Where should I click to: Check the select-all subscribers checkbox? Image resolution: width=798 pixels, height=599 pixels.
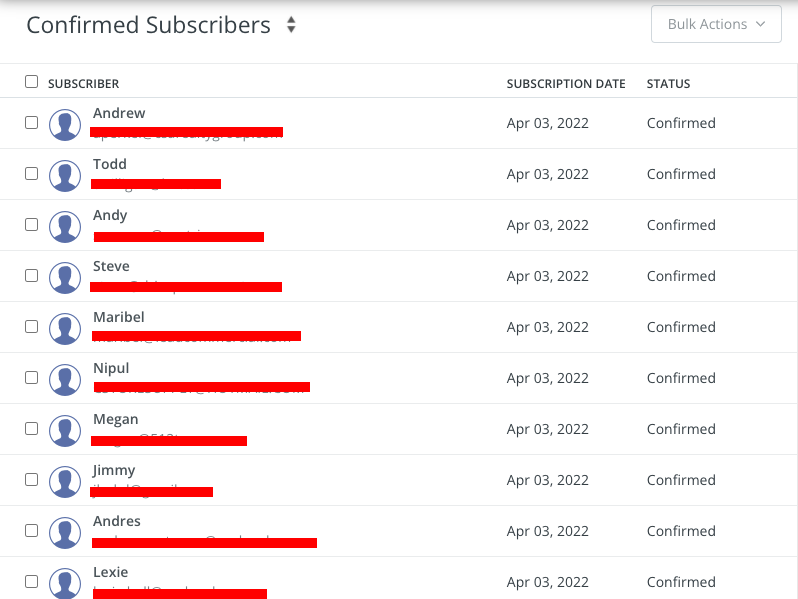coord(31,82)
